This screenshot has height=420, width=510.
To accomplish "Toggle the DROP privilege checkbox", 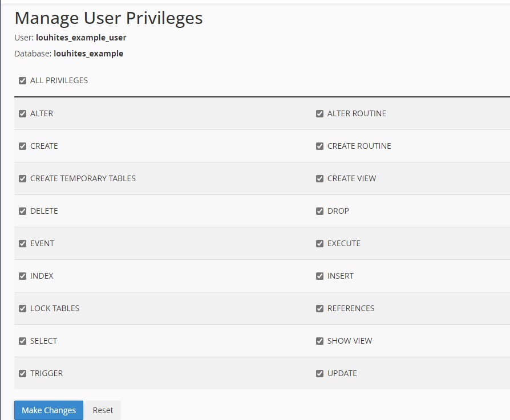I will (x=320, y=211).
